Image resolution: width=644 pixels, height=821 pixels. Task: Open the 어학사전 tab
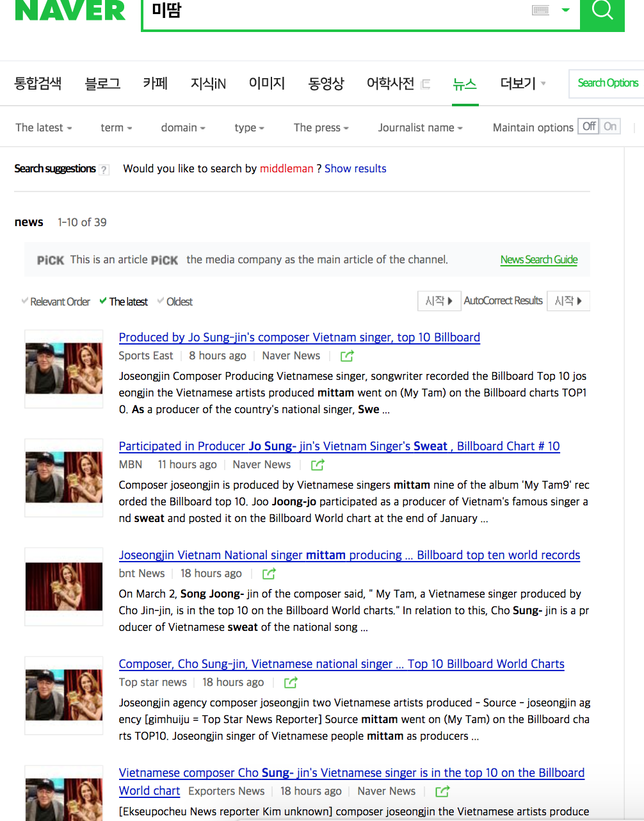pyautogui.click(x=390, y=83)
